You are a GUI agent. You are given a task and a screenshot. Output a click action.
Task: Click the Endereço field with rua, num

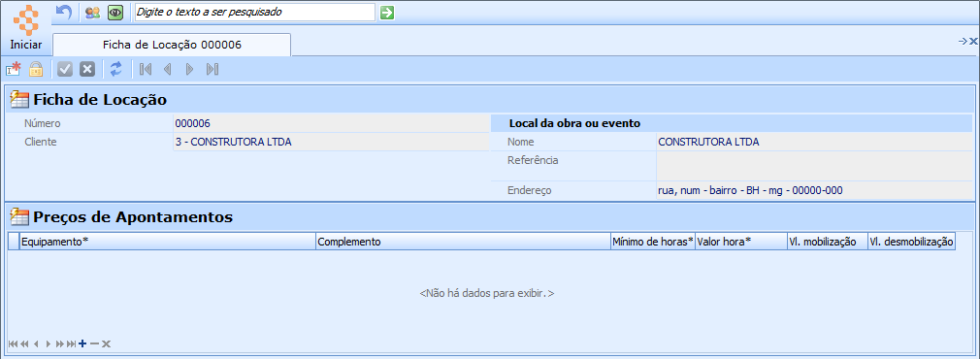click(x=814, y=191)
